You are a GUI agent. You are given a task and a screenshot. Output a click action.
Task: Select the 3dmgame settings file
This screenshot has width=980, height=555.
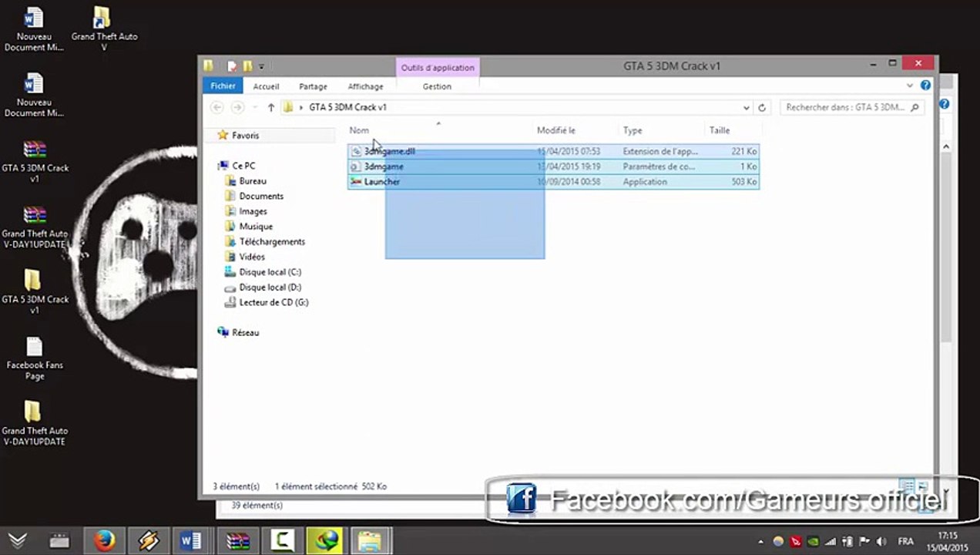pyautogui.click(x=553, y=166)
